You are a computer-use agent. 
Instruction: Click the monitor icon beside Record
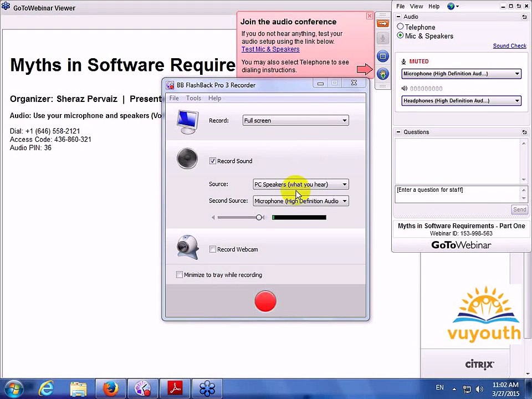(187, 122)
